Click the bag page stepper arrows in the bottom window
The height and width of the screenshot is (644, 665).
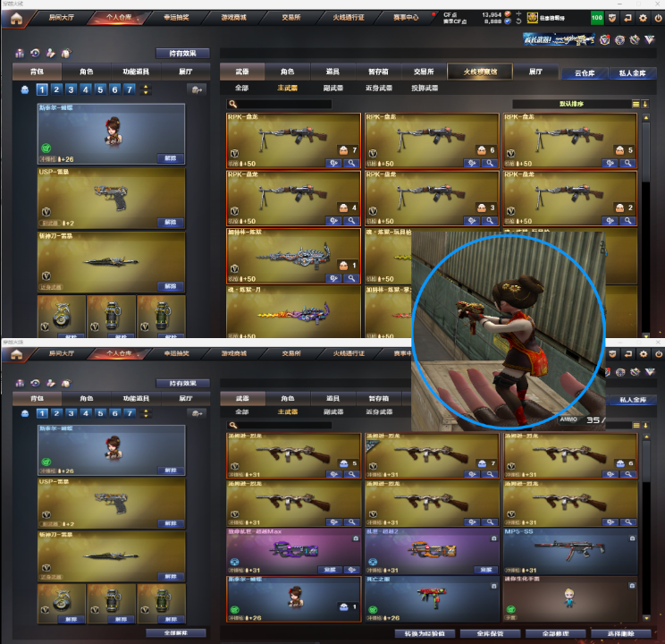(x=146, y=413)
